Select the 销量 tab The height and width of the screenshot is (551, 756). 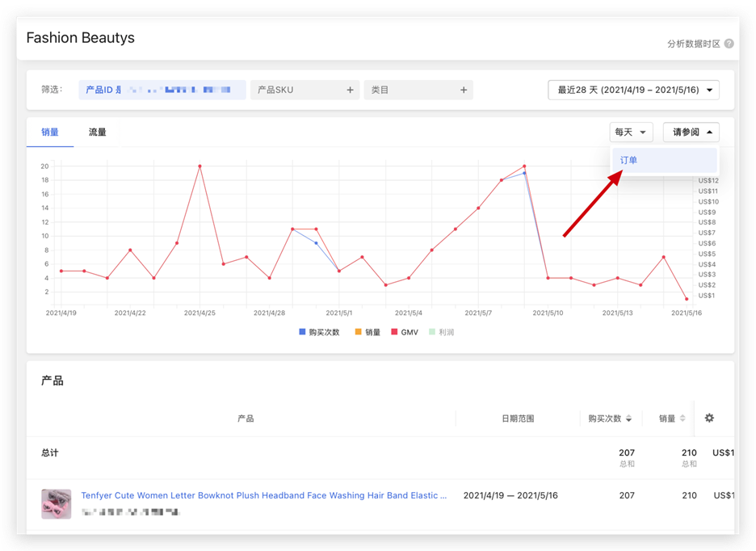click(x=50, y=132)
